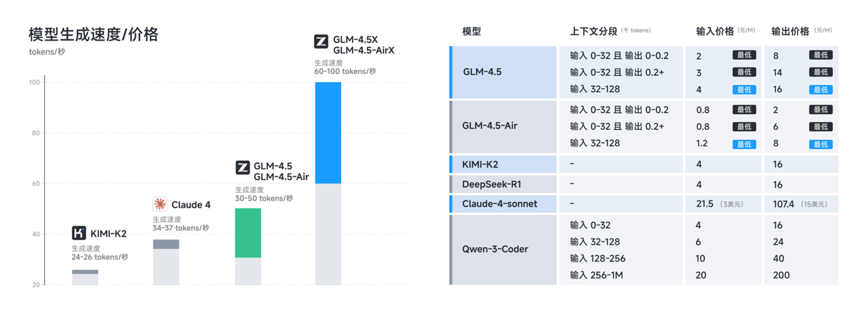
Task: Click the 输入价格 column header
Action: click(715, 32)
